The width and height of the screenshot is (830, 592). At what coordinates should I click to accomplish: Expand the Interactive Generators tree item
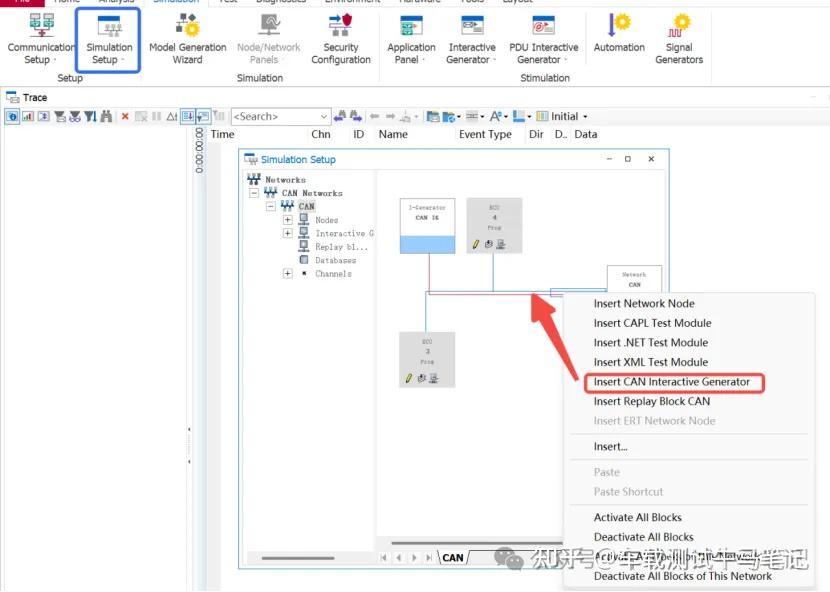tap(287, 233)
